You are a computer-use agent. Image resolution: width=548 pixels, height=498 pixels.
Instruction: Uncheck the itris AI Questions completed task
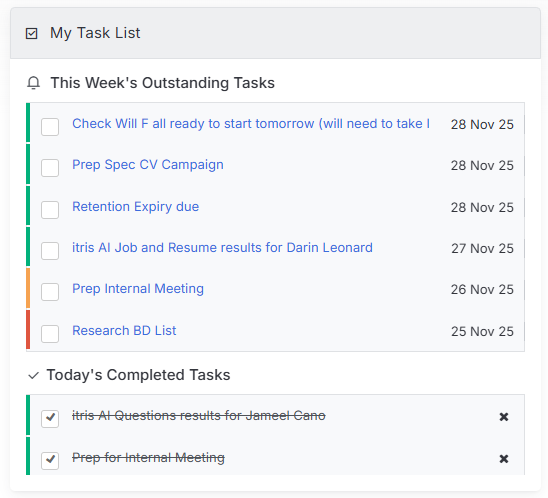click(50, 419)
